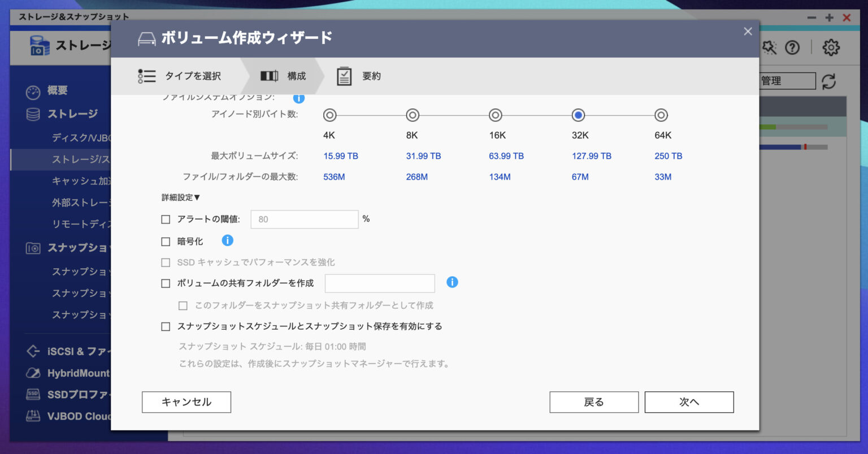
Task: Enable the 暗号化 checkbox
Action: [x=166, y=241]
